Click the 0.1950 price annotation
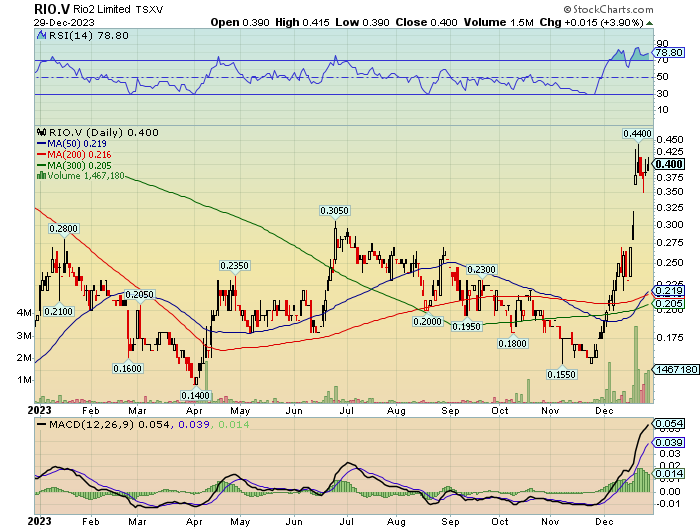 tap(467, 326)
